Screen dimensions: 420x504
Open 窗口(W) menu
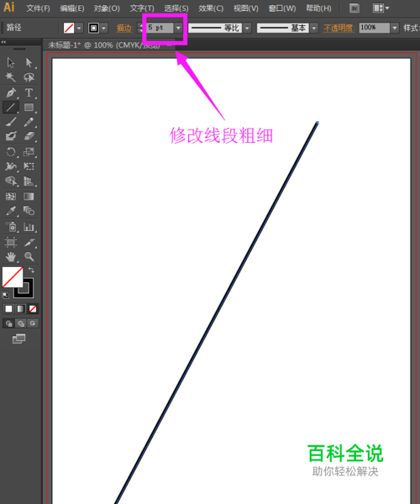point(282,8)
